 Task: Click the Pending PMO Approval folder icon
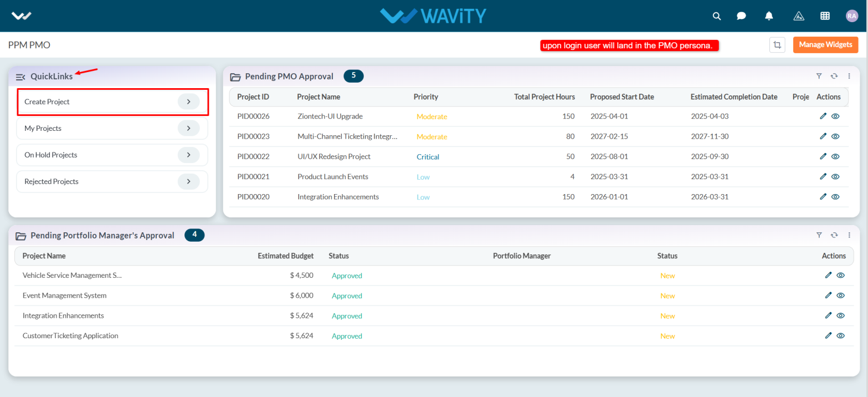pos(235,77)
